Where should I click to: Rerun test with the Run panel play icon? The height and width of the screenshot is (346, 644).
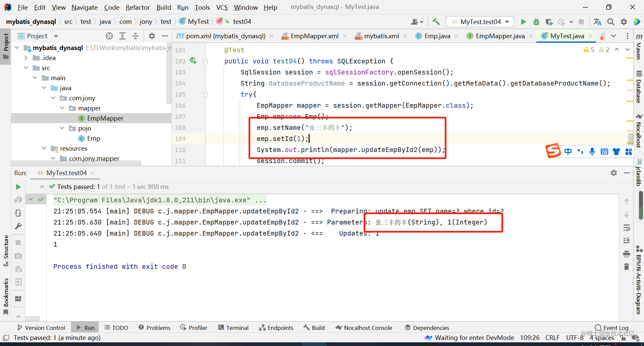tap(18, 187)
